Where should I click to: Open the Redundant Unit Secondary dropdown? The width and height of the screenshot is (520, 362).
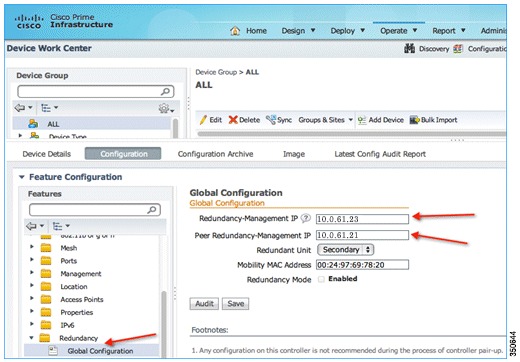coord(346,250)
